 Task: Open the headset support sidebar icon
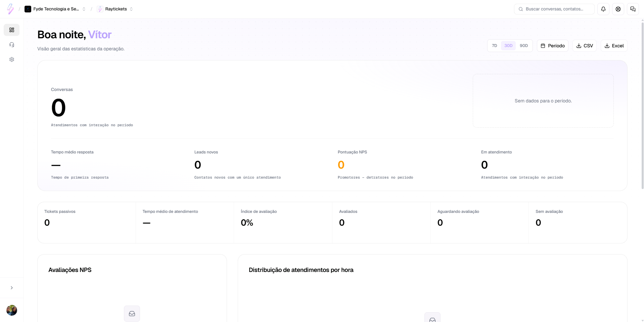12,45
